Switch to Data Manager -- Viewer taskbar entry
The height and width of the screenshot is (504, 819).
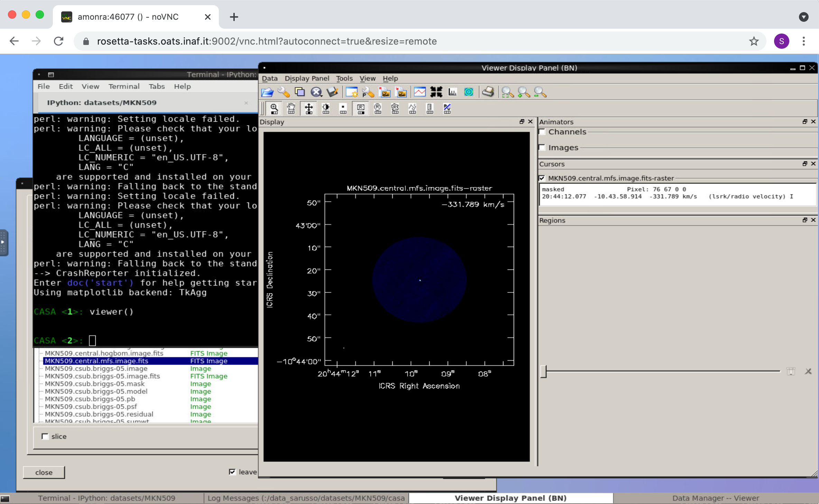716,498
